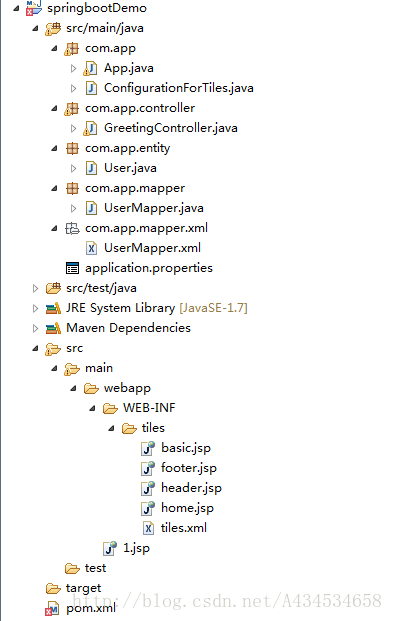The height and width of the screenshot is (621, 393).
Task: Collapse the com.app.controller package
Action: click(54, 109)
